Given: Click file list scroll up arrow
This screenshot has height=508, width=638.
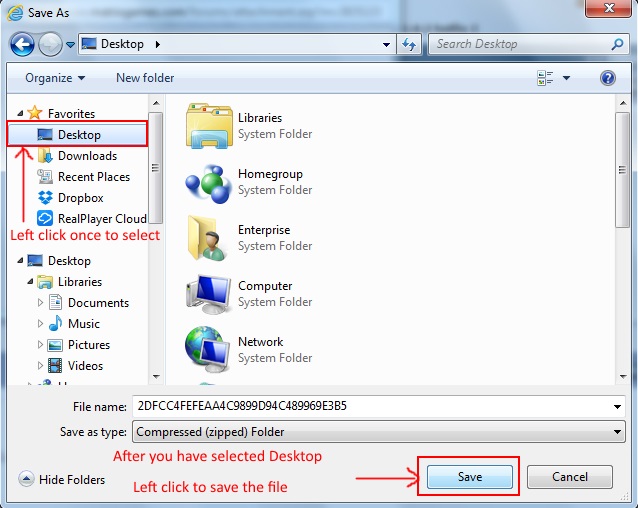Looking at the screenshot, I should click(x=623, y=103).
